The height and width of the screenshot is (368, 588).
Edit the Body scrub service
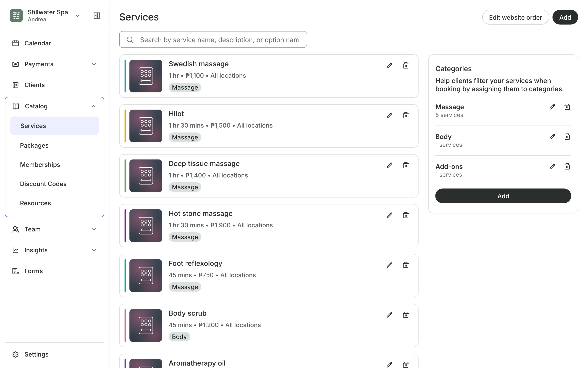coord(389,315)
